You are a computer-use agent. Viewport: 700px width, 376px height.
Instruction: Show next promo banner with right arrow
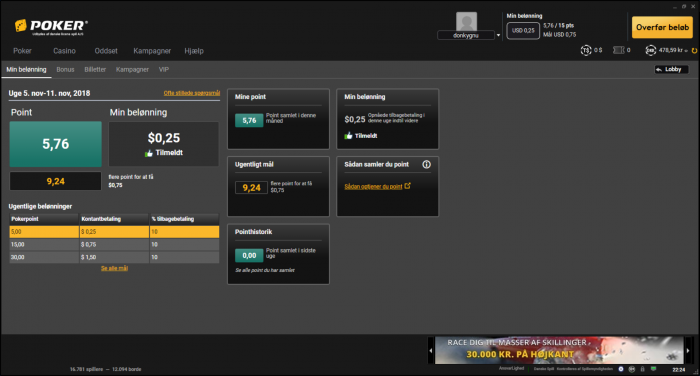tap(688, 351)
